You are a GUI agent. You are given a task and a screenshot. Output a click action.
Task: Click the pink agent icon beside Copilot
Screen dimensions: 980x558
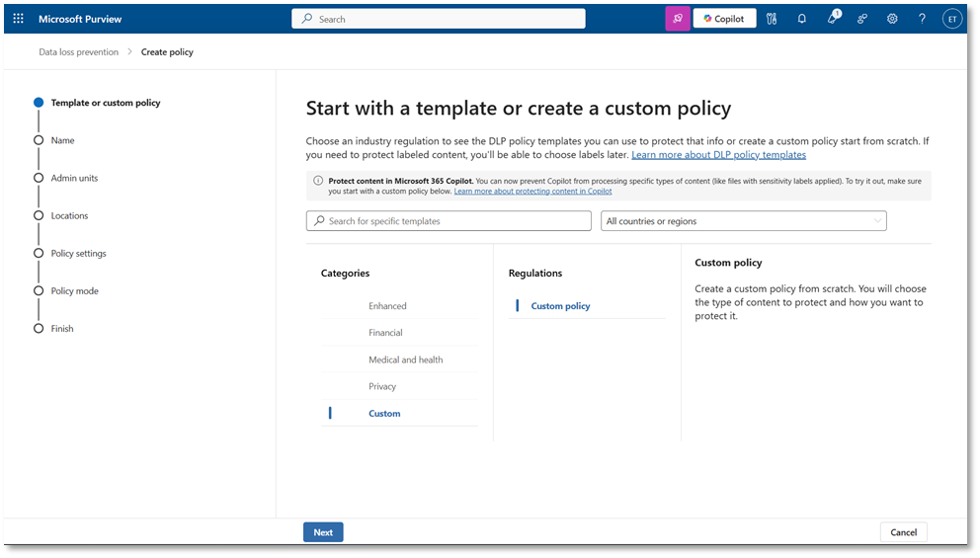click(678, 19)
